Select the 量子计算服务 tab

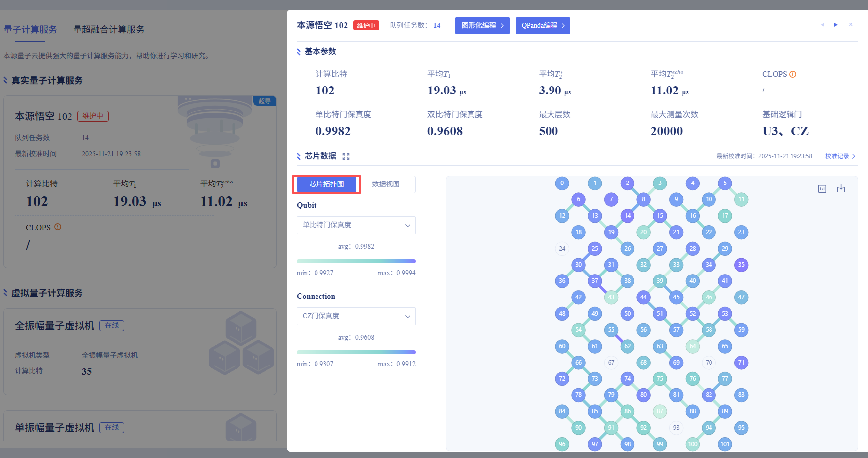pyautogui.click(x=30, y=30)
